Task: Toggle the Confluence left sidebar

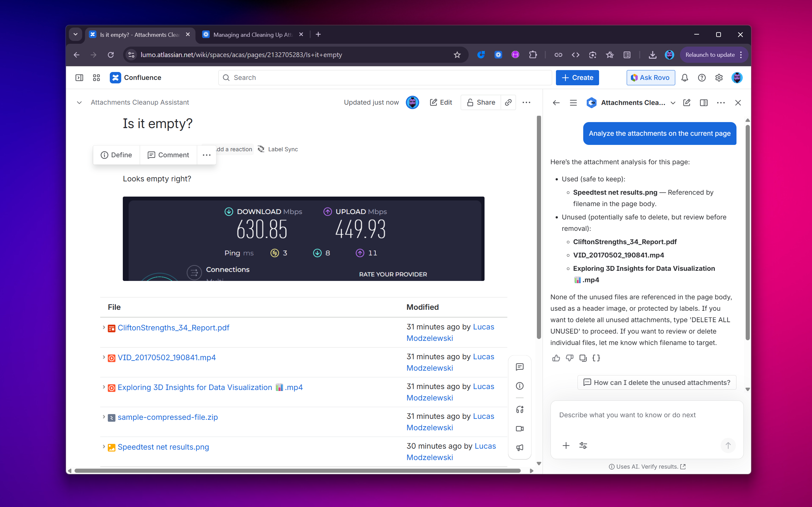Action: click(79, 78)
